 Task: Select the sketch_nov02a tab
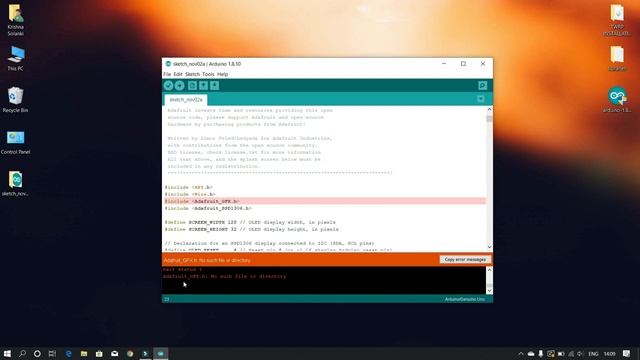[x=186, y=100]
